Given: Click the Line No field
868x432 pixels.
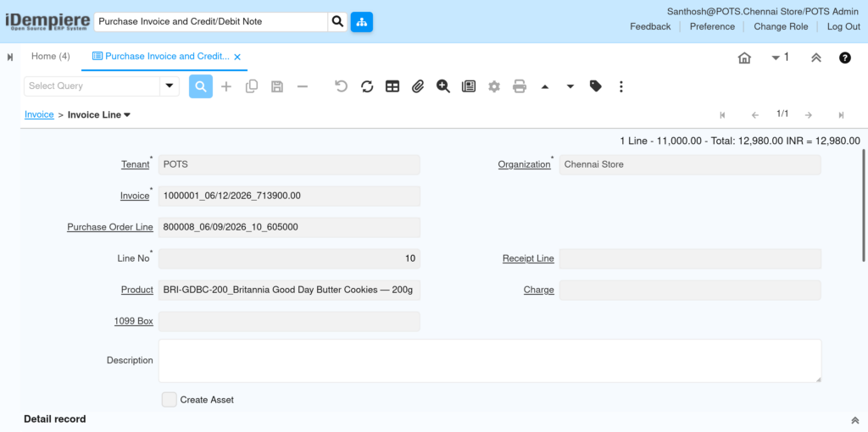Looking at the screenshot, I should point(289,258).
